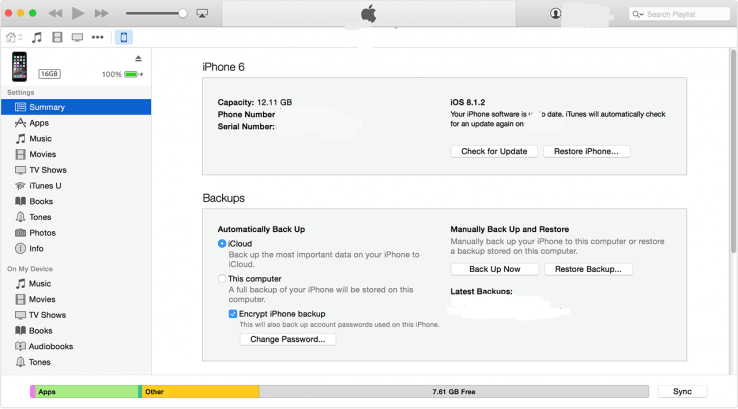Switch to the Movies library icon
The image size is (738, 409).
[57, 37]
